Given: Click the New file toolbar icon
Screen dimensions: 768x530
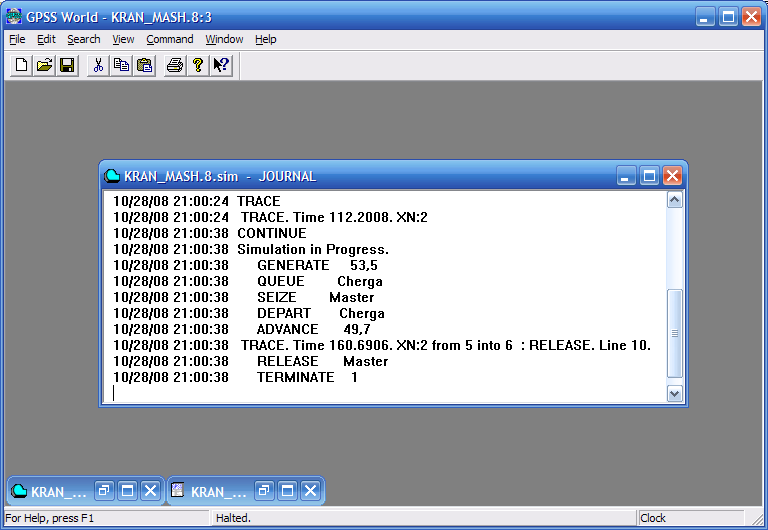Looking at the screenshot, I should [x=22, y=65].
